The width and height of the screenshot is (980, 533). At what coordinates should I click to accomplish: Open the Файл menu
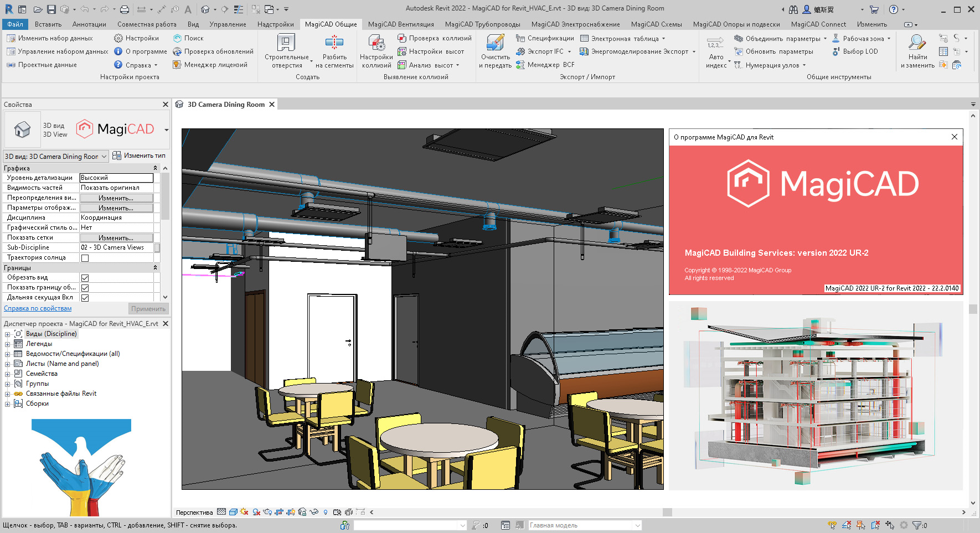coord(15,24)
